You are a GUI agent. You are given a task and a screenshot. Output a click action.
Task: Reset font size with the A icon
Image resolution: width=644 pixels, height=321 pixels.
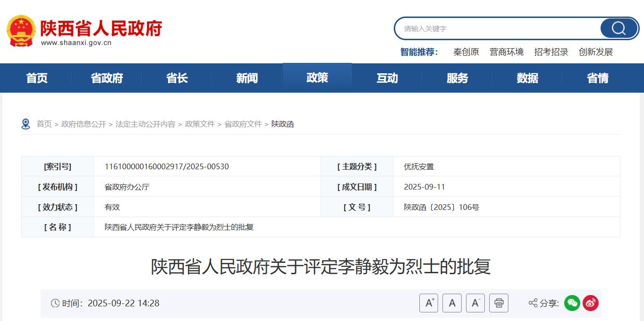click(452, 303)
